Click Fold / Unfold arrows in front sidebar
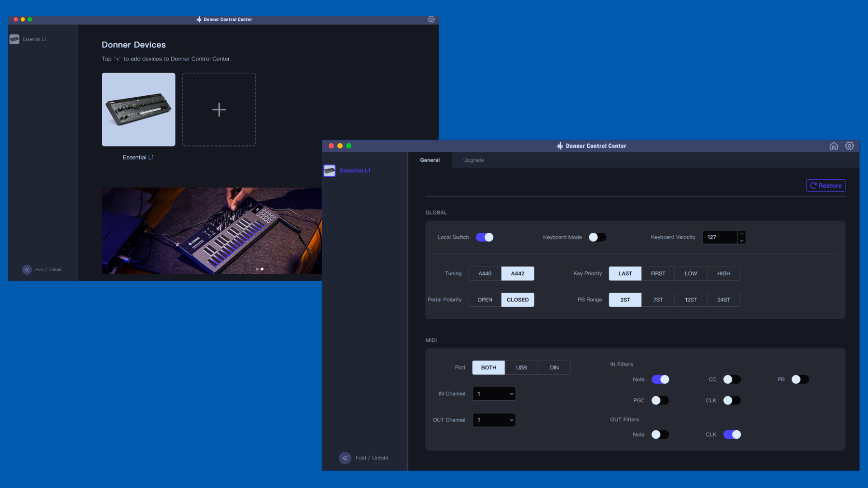 [x=345, y=458]
